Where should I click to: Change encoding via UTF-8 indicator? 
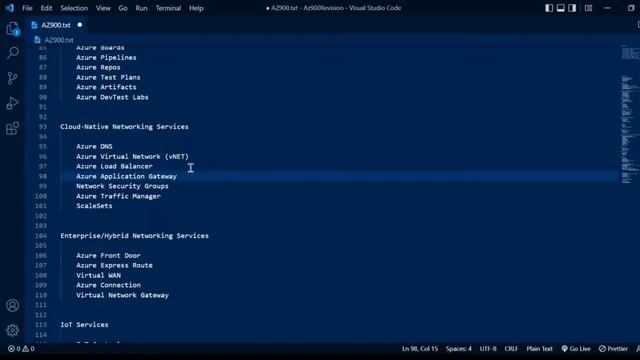[488, 349]
